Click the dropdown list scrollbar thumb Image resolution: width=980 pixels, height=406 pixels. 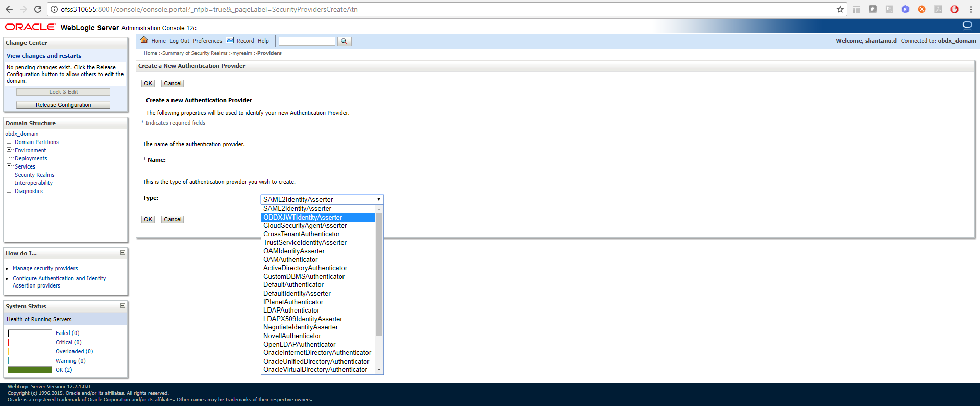point(379,274)
